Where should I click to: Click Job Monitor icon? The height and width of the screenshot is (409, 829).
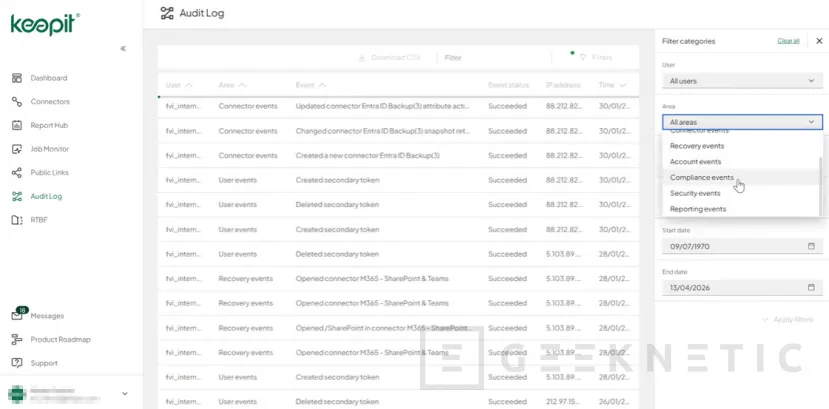pyautogui.click(x=17, y=149)
